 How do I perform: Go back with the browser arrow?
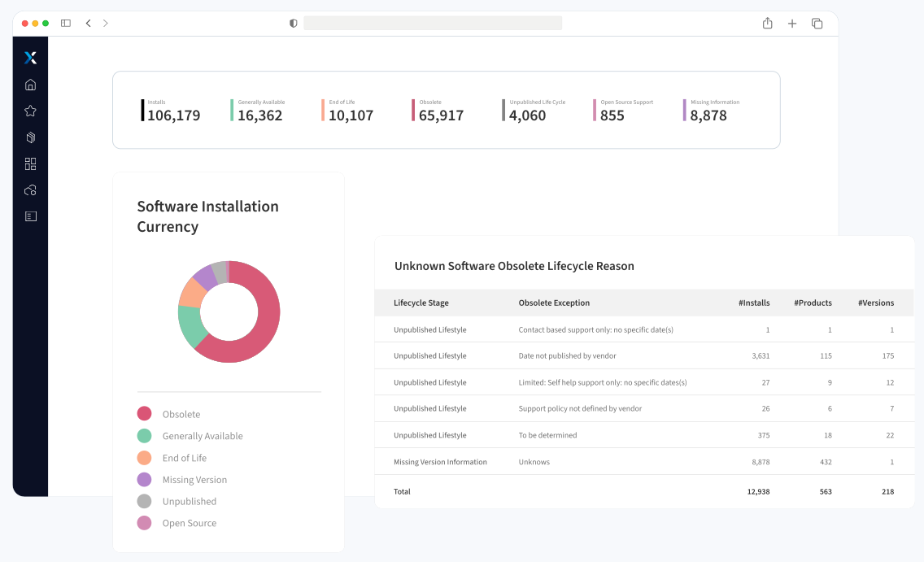pyautogui.click(x=89, y=23)
